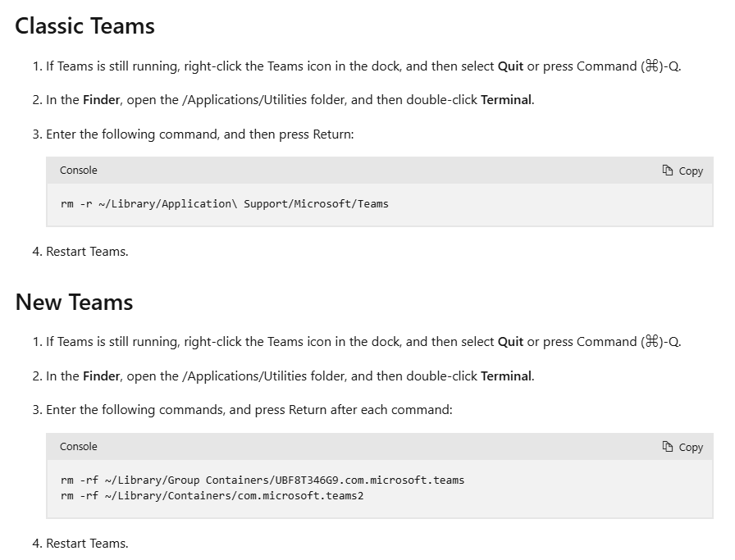Click bold Terminal in New Teams step 2

pos(506,376)
